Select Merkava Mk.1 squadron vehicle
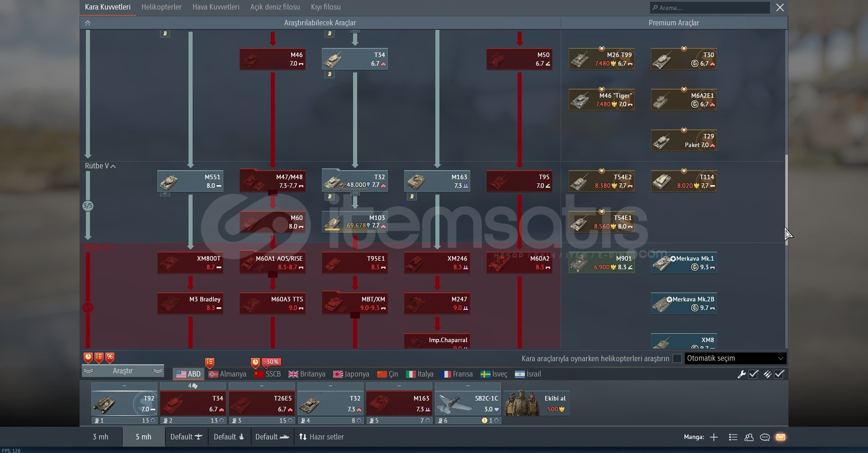The height and width of the screenshot is (453, 868). click(x=684, y=262)
